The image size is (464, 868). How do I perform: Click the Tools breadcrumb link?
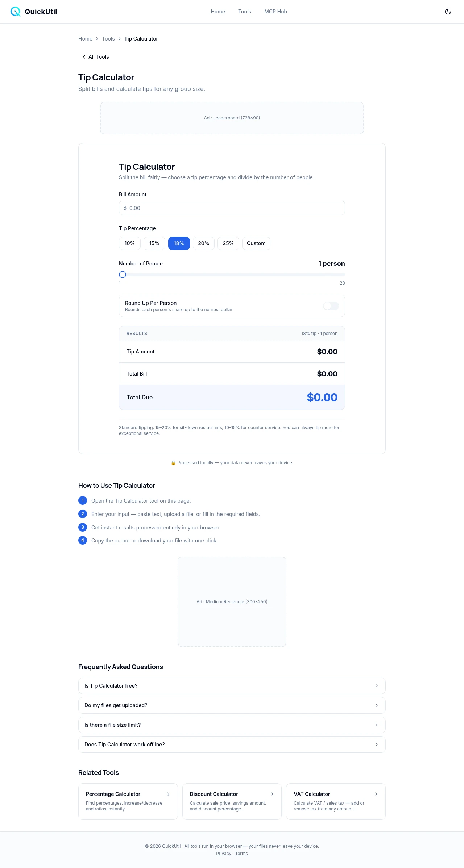pyautogui.click(x=108, y=39)
